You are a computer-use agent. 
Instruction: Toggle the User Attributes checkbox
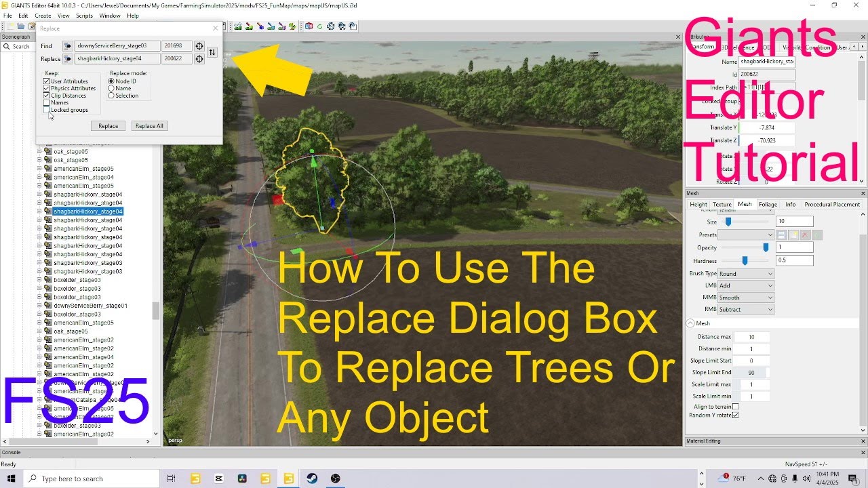click(47, 81)
